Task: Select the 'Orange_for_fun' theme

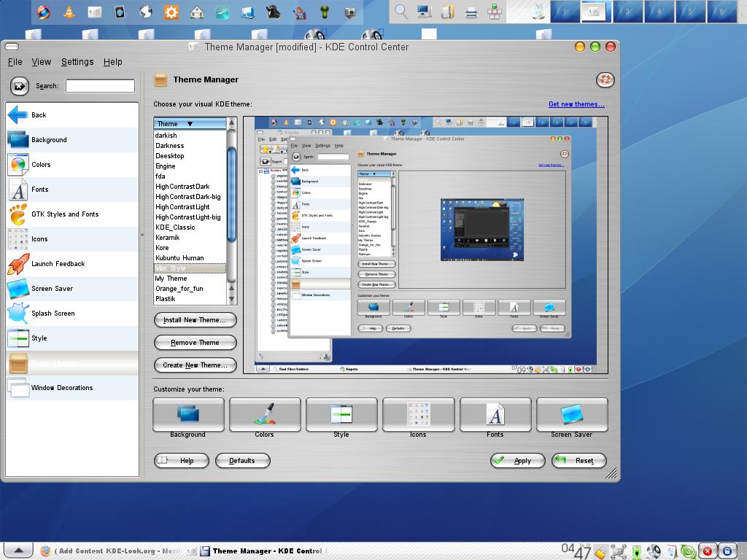Action: [190, 289]
